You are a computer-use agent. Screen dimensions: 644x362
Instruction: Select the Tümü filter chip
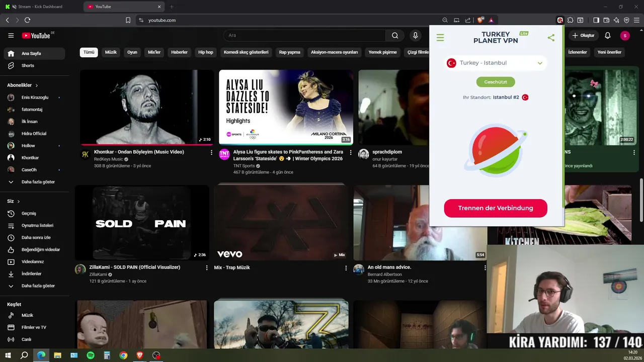[89, 52]
